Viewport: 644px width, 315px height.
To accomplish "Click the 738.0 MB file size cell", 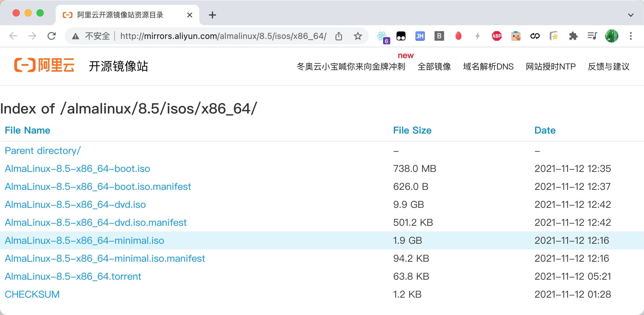I will pyautogui.click(x=415, y=169).
